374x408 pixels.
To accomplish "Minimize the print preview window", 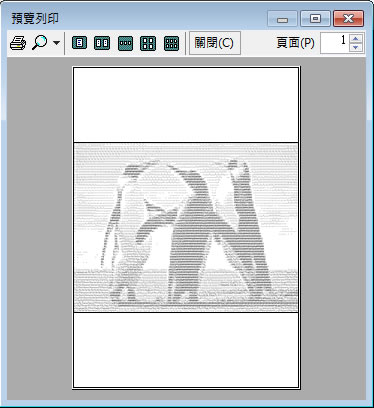I will (x=282, y=18).
